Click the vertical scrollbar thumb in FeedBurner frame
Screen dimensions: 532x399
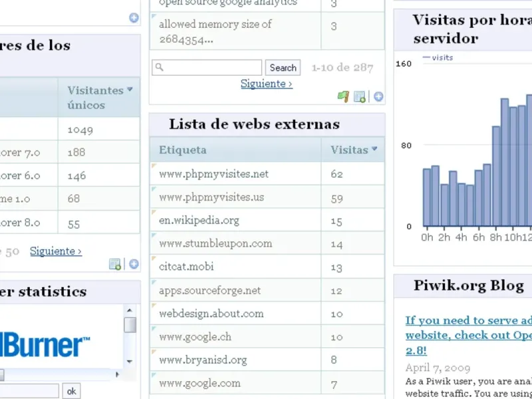coord(130,325)
